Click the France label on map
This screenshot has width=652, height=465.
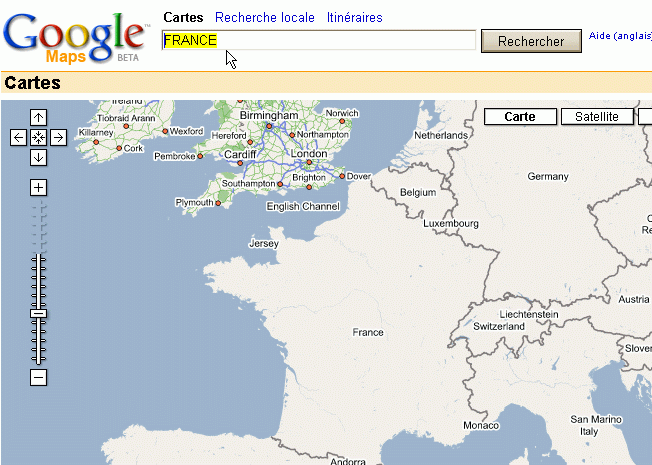tap(368, 332)
